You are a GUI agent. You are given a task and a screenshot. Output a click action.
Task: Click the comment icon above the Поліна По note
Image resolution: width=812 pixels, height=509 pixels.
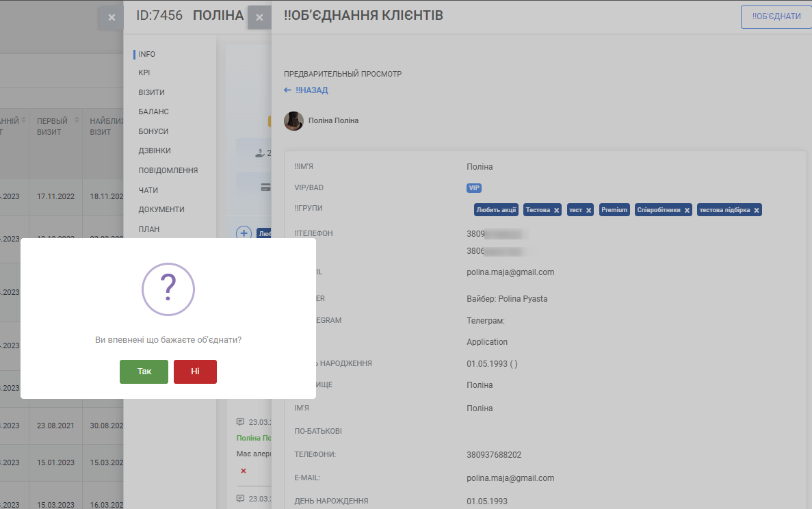[x=240, y=422]
